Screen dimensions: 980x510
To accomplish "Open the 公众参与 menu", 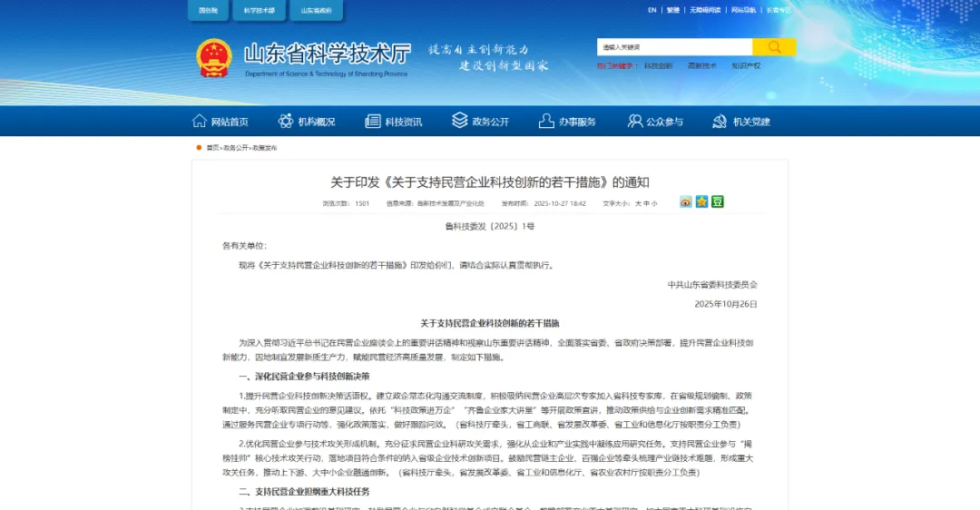I will pos(664,122).
